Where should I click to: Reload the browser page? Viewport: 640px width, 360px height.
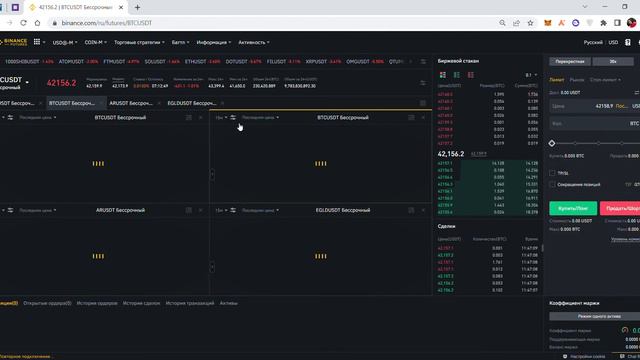tap(23, 23)
